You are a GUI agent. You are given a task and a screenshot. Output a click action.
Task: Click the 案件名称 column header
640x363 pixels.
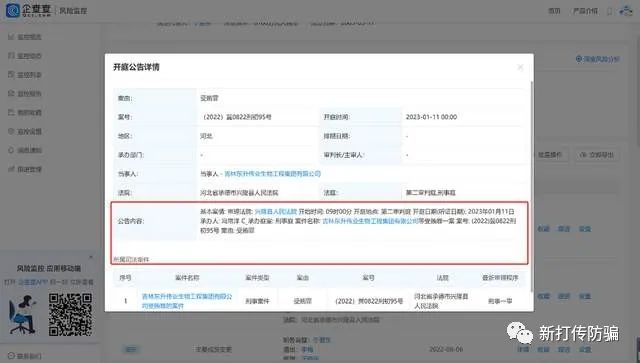click(187, 278)
